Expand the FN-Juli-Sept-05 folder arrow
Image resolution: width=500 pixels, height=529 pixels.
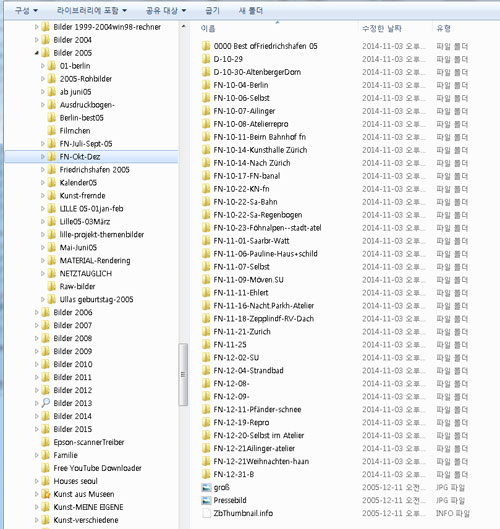pyautogui.click(x=43, y=144)
